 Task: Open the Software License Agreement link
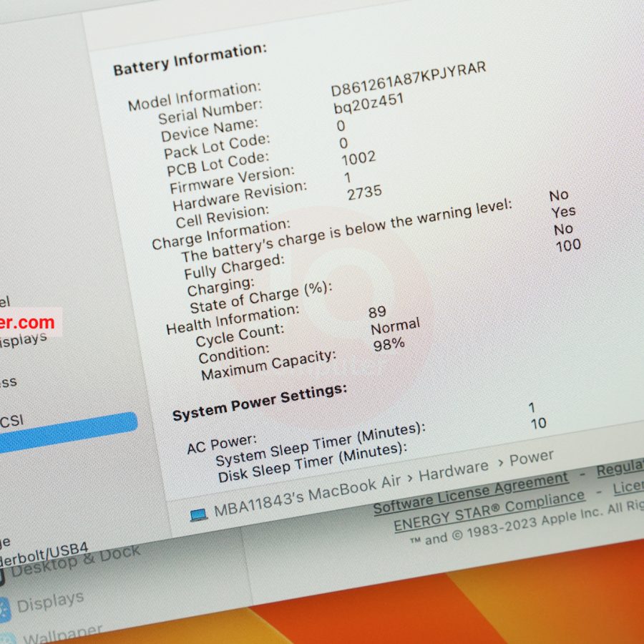[x=471, y=492]
